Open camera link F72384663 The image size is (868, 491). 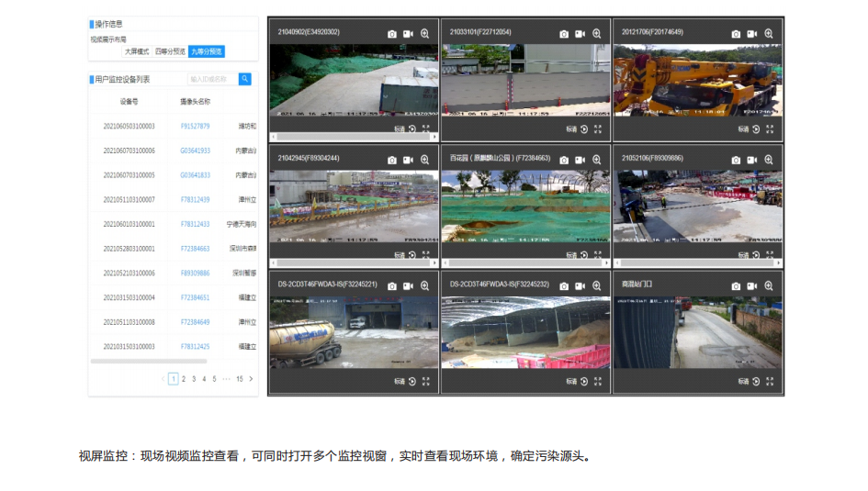pyautogui.click(x=195, y=249)
